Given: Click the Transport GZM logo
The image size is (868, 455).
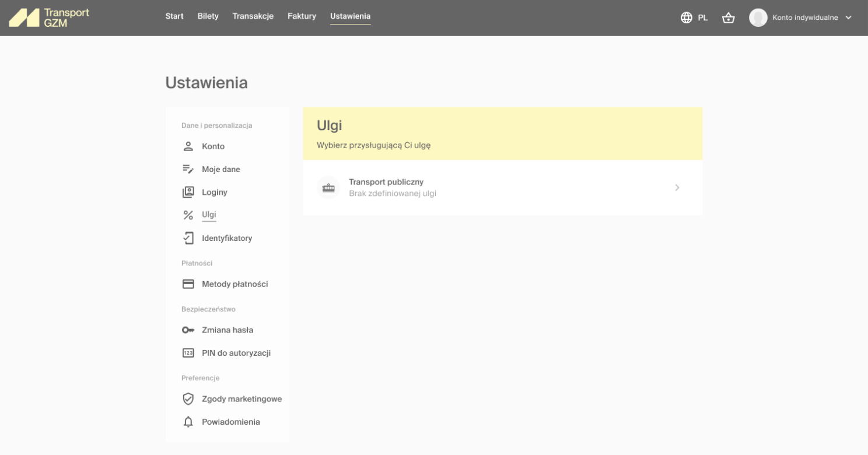Looking at the screenshot, I should [49, 17].
